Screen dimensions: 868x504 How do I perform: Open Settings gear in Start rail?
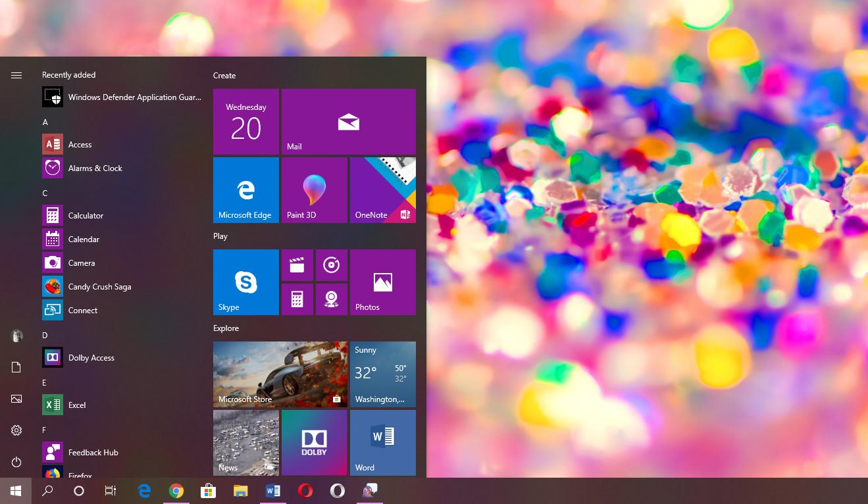[16, 430]
